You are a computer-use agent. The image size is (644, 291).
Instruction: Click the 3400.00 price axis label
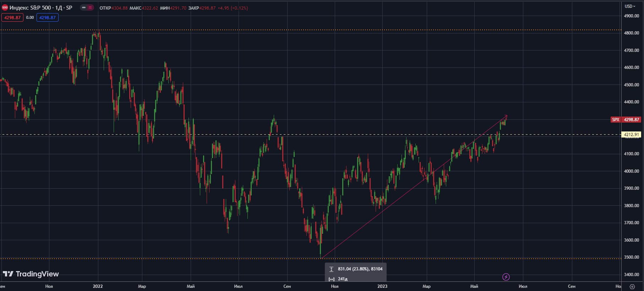(x=632, y=275)
